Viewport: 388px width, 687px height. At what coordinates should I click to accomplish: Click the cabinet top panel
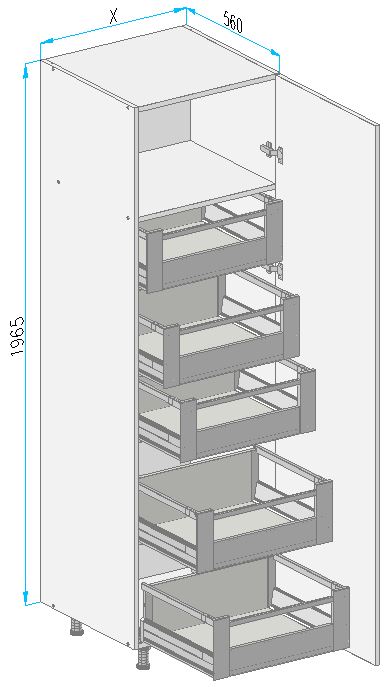159,66
